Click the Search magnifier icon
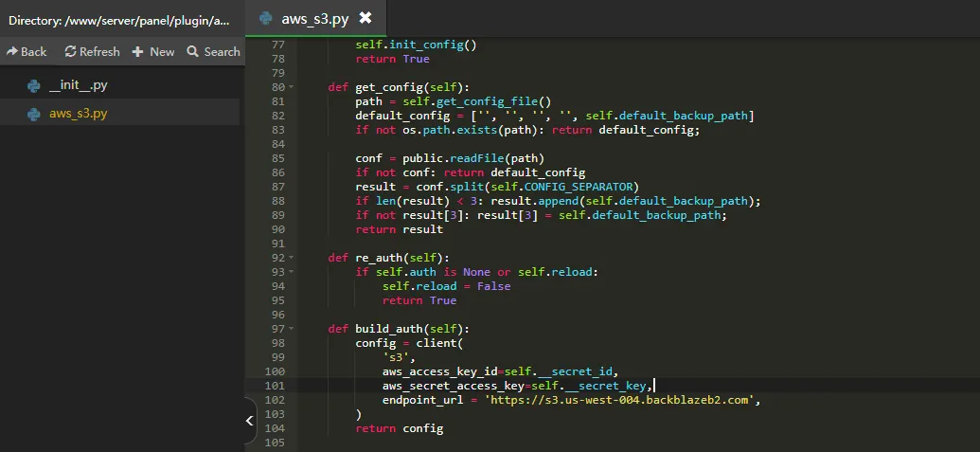 (x=192, y=51)
